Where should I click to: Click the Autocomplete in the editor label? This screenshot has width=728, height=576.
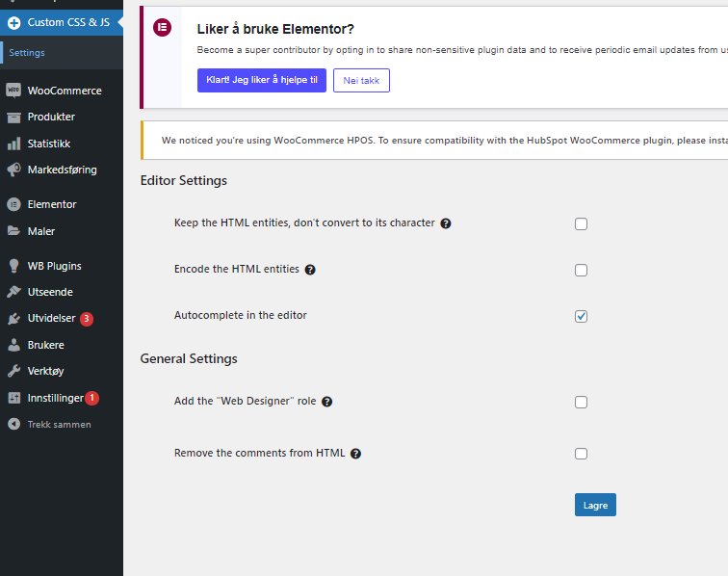point(241,315)
